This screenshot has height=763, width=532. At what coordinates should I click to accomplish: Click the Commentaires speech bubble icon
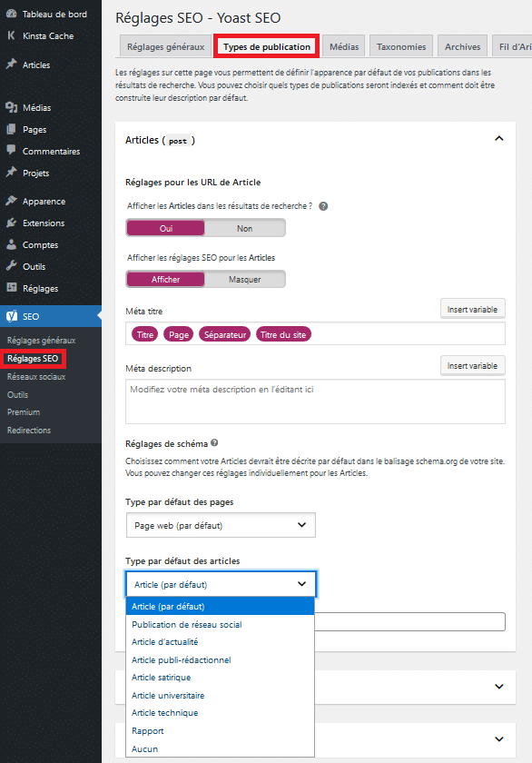[11, 151]
